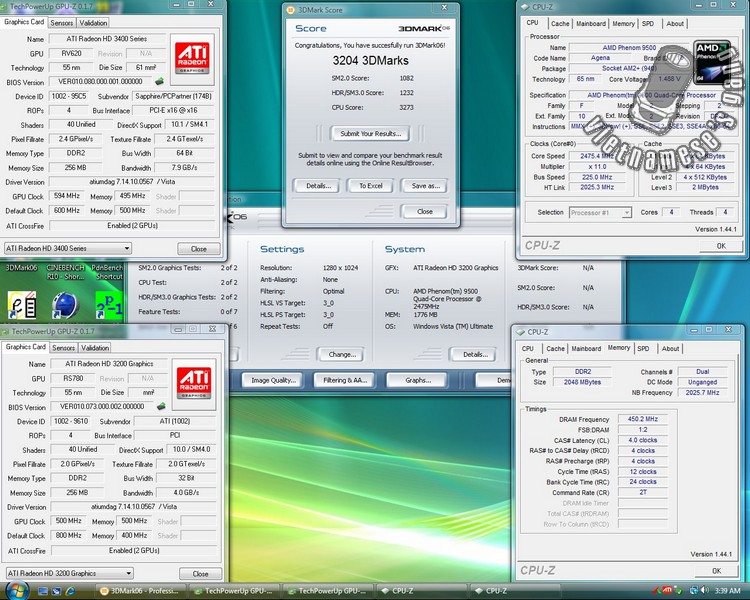Open Validation tab in lower GPU-Z window
750x600 pixels.
[x=95, y=348]
